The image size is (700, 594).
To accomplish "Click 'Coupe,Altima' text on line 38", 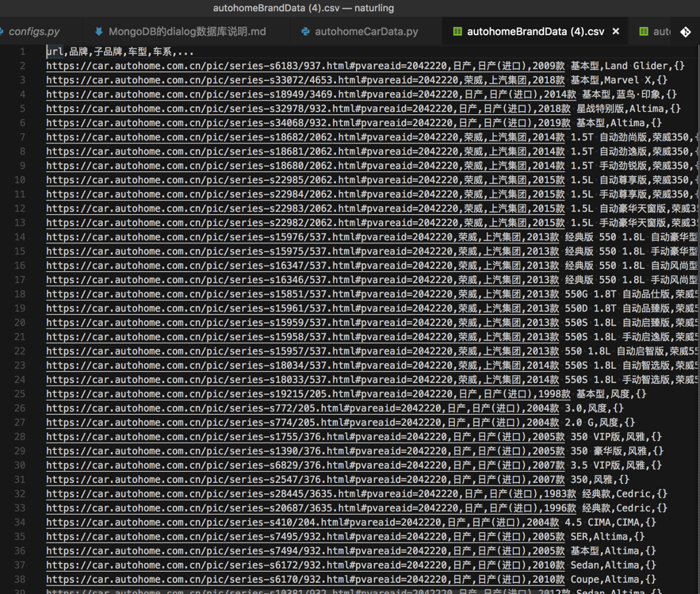I will [x=605, y=580].
